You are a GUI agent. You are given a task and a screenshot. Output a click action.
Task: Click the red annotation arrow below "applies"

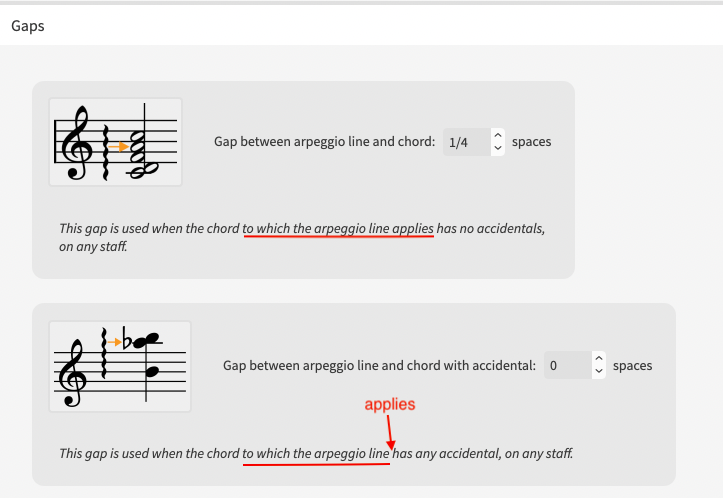pos(390,433)
